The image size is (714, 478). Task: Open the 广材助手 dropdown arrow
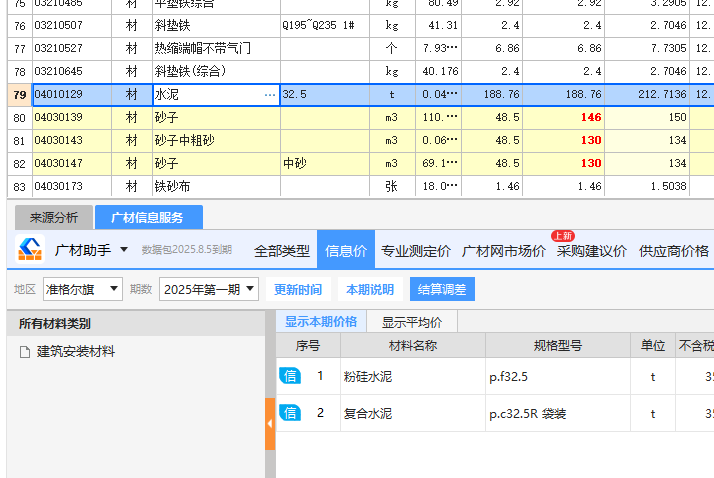pyautogui.click(x=124, y=249)
